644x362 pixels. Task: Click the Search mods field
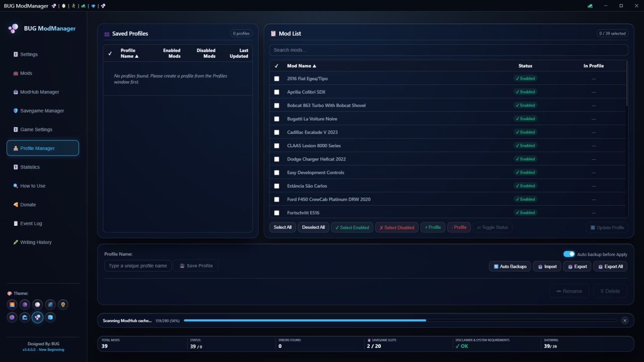tap(449, 50)
